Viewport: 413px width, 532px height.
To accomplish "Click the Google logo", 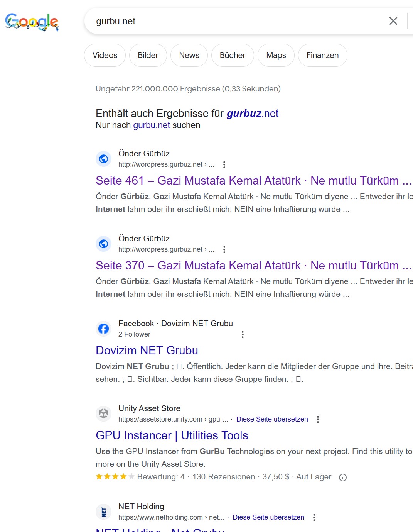I will (32, 22).
